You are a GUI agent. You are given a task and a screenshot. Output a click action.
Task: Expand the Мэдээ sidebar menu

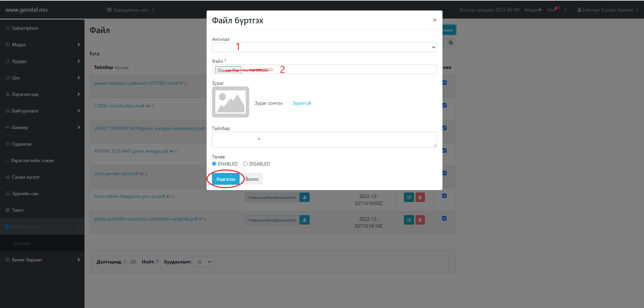[x=42, y=45]
